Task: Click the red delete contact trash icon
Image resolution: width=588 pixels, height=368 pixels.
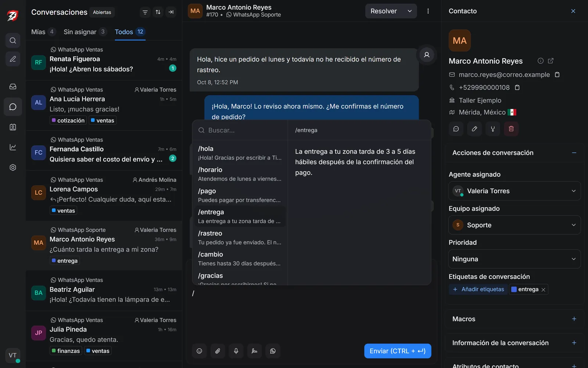Action: (x=511, y=129)
